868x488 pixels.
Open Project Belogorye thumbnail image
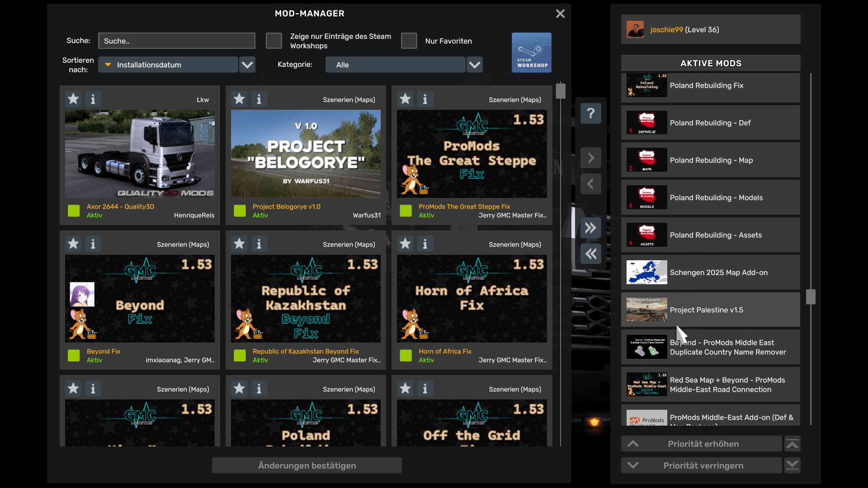tap(306, 154)
